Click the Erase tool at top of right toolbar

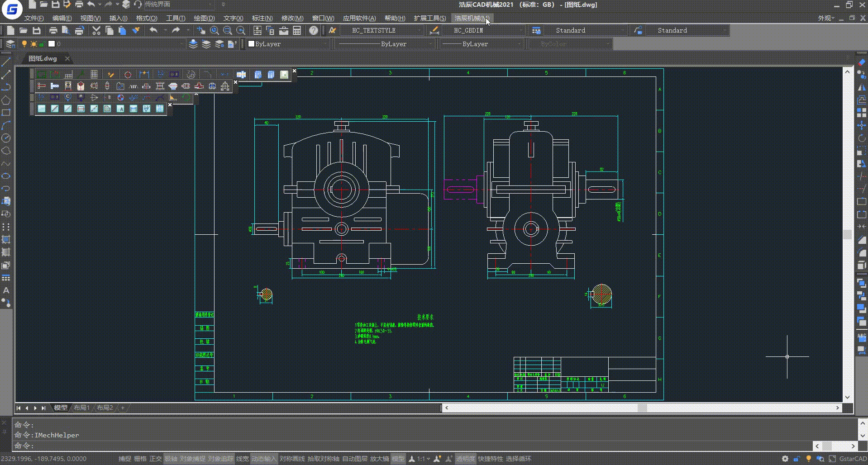(862, 62)
